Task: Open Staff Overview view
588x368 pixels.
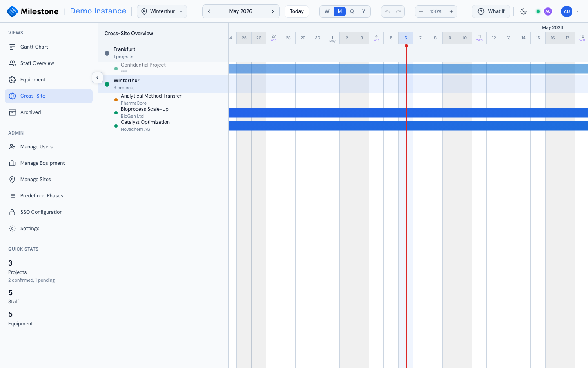Action: [49, 63]
